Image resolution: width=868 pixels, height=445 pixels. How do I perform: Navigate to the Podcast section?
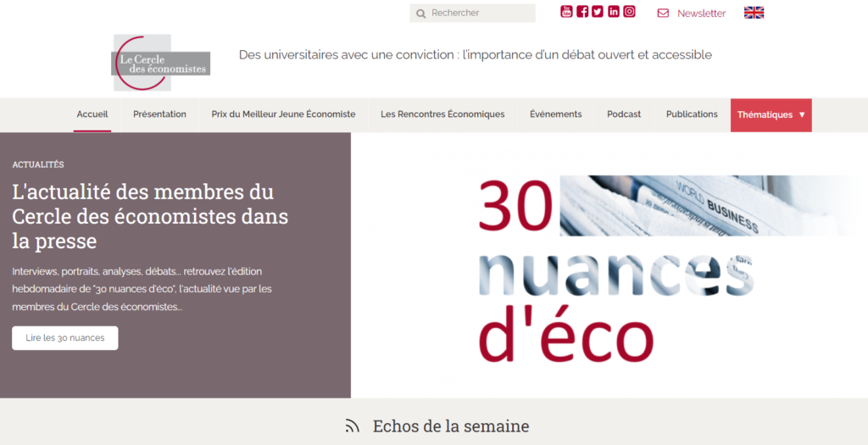coord(624,114)
